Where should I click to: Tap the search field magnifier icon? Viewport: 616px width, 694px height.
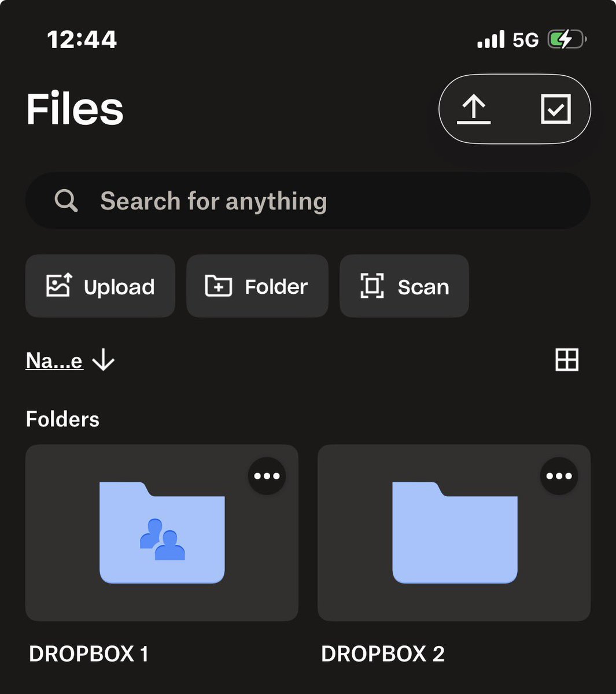(66, 201)
